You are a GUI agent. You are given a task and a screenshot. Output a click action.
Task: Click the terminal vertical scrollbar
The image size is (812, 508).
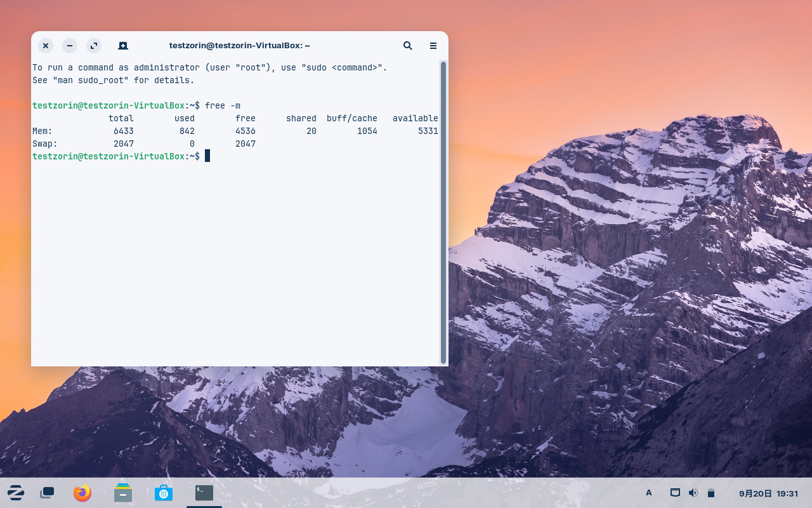443,212
